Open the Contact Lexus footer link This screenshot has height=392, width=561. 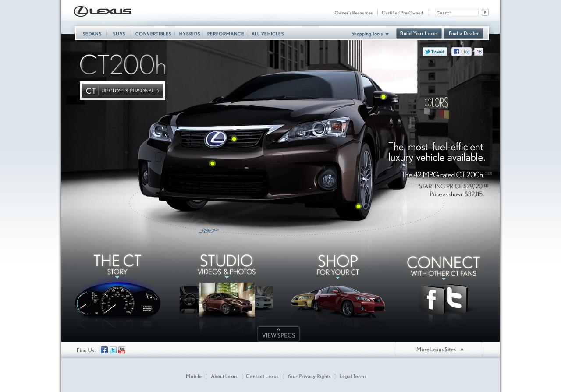tap(262, 376)
